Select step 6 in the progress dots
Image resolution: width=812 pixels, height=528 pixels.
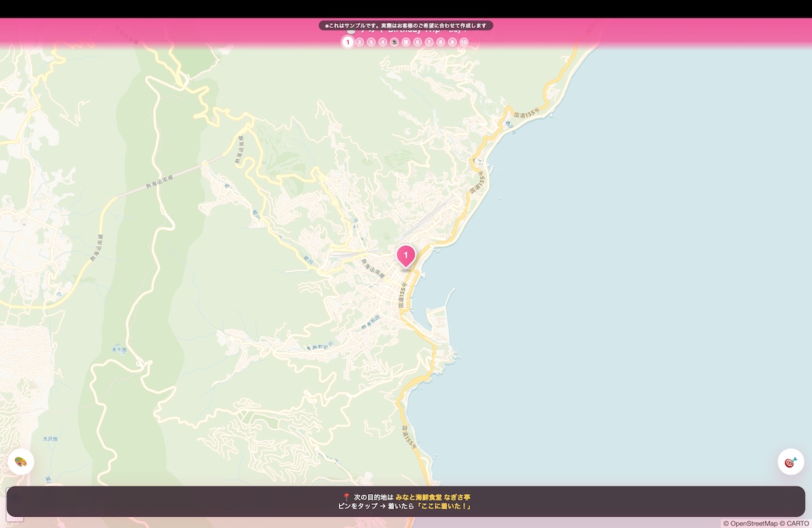417,42
